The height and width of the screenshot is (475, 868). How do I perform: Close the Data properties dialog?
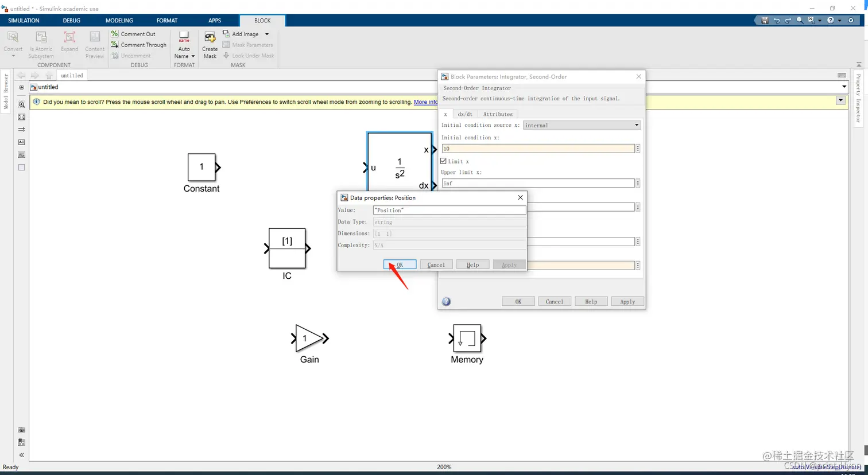click(520, 197)
